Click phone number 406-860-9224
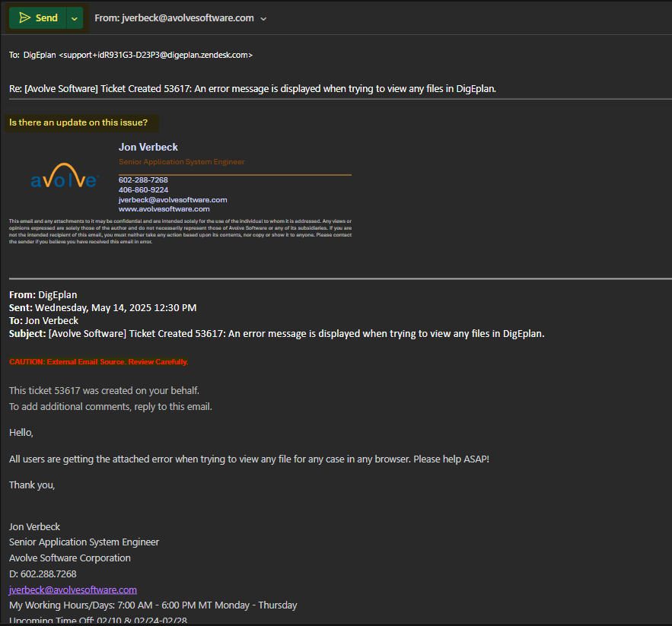Viewport: 672px width, 626px height. click(143, 190)
